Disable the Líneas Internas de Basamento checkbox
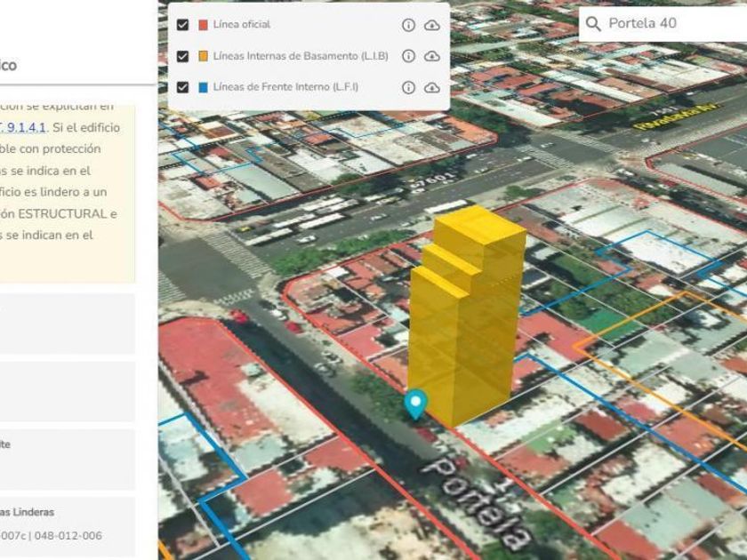Screen dimensions: 747x560 coord(183,56)
